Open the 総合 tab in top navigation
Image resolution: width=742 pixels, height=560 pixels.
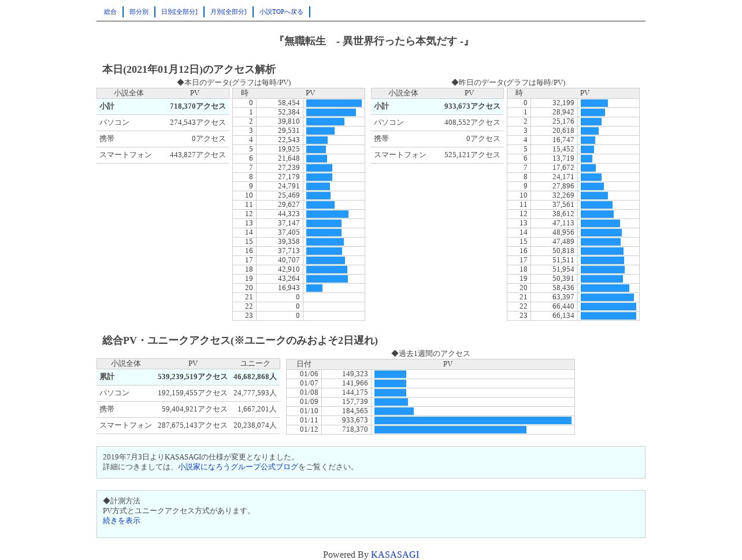pyautogui.click(x=110, y=12)
